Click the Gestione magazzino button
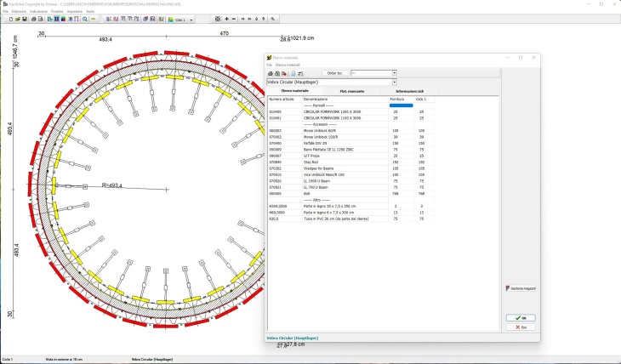621x364 pixels. coord(521,289)
